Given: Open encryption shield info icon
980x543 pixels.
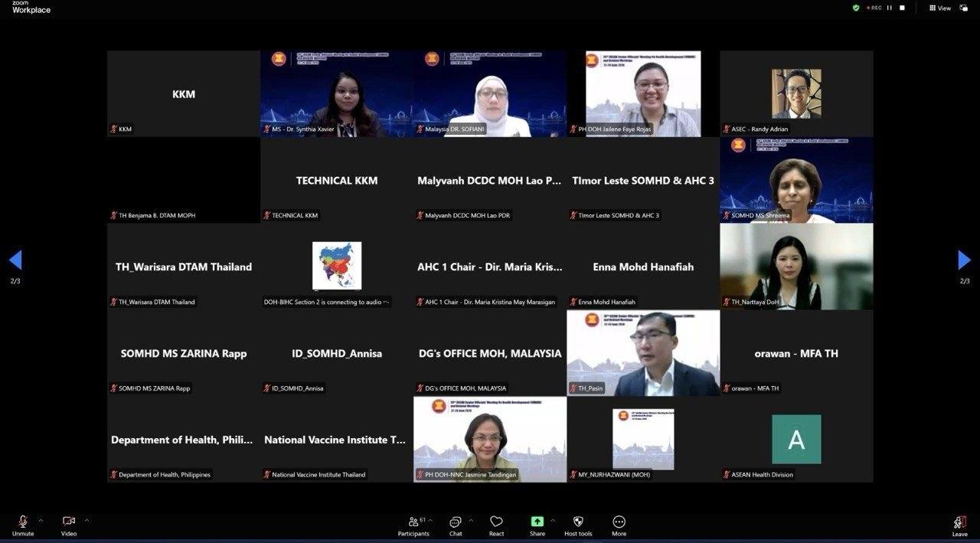Looking at the screenshot, I should click(856, 8).
